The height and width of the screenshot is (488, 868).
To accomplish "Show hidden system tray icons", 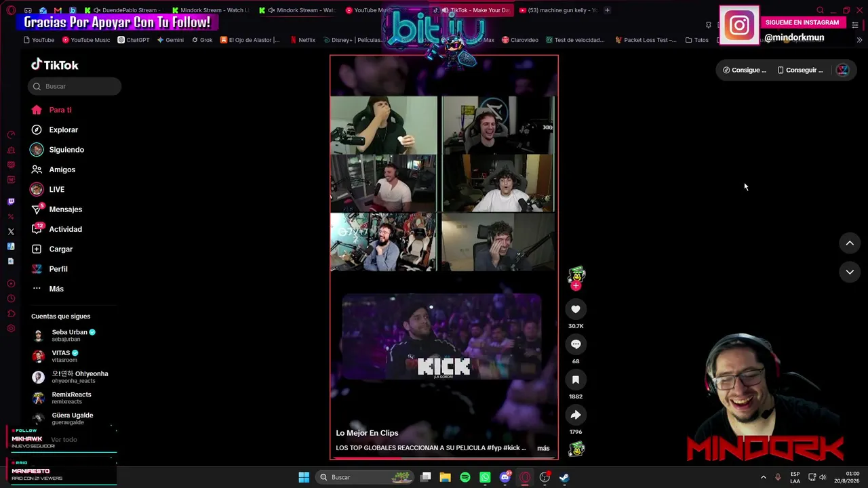I will (763, 477).
